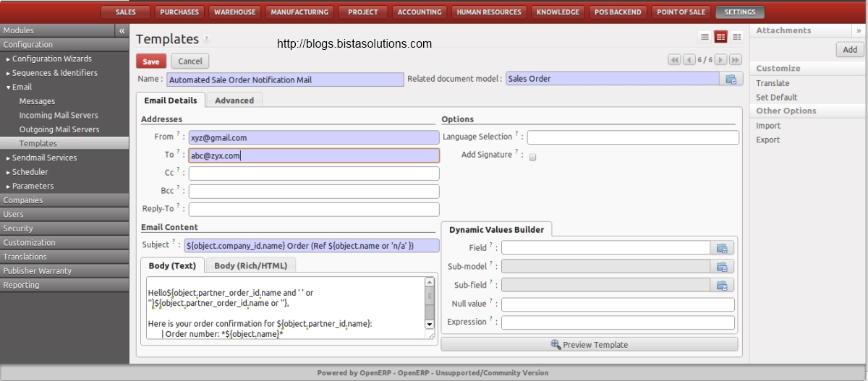Open search icon for Field in Dynamic Values Builder
Viewport: 868px width, 381px height.
[722, 248]
